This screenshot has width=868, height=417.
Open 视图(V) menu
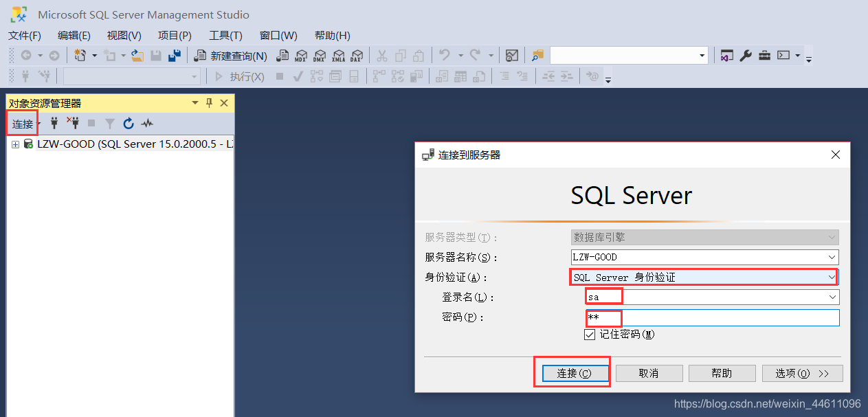124,36
